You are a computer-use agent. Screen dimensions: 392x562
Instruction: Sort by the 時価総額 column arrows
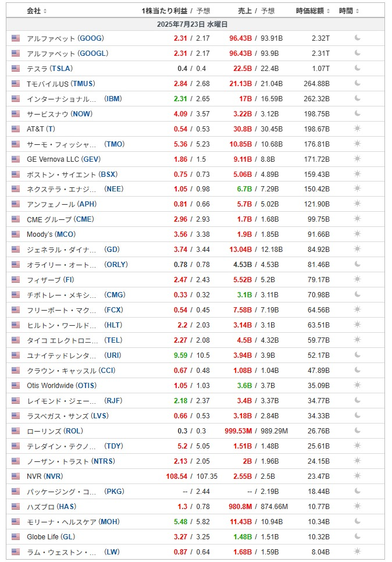[328, 11]
